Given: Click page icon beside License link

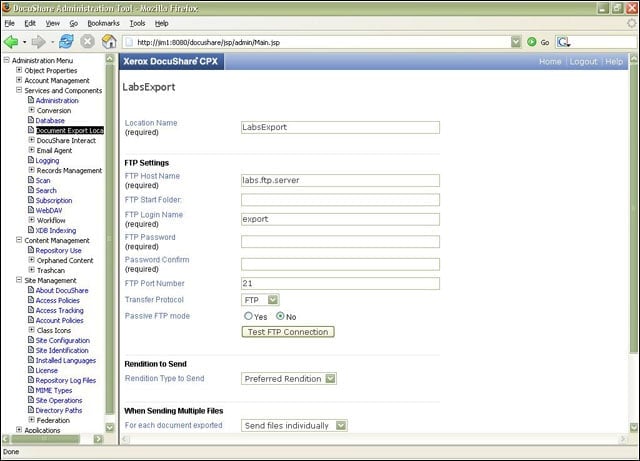Looking at the screenshot, I should (31, 370).
